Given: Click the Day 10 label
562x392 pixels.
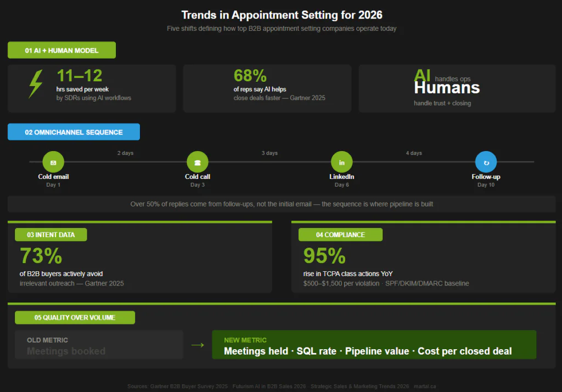Looking at the screenshot, I should 486,184.
